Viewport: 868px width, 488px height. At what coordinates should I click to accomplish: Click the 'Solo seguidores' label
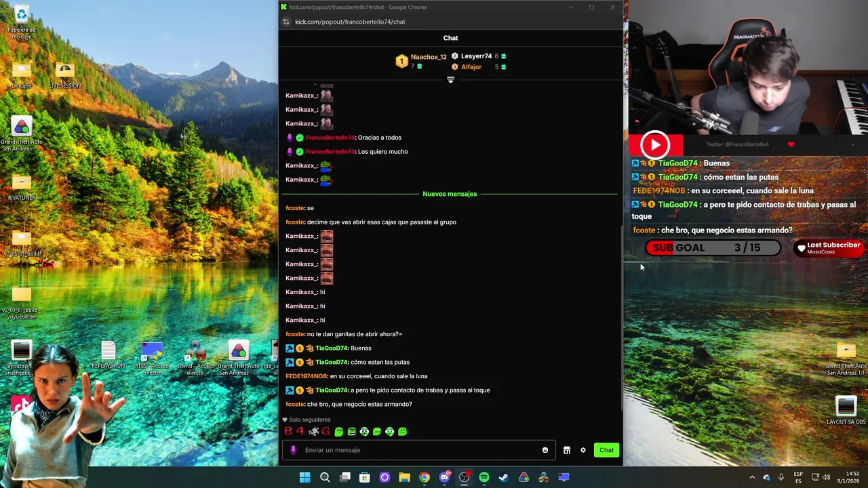[x=310, y=420]
